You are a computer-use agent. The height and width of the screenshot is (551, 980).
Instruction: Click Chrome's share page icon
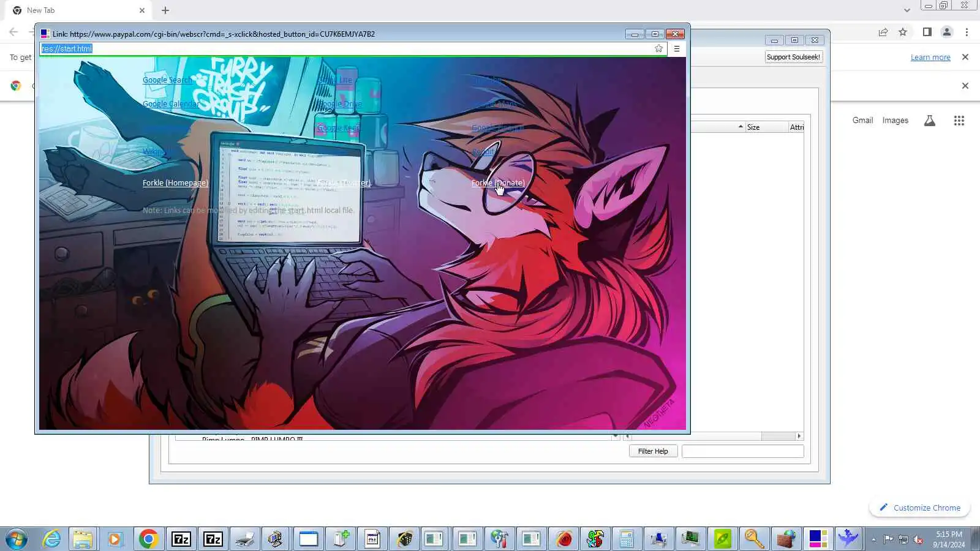pyautogui.click(x=883, y=32)
